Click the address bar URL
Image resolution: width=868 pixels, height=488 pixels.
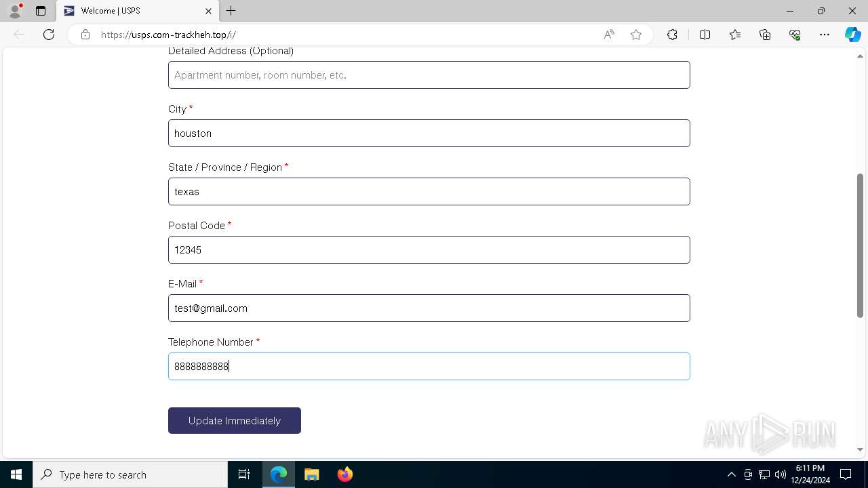(168, 35)
